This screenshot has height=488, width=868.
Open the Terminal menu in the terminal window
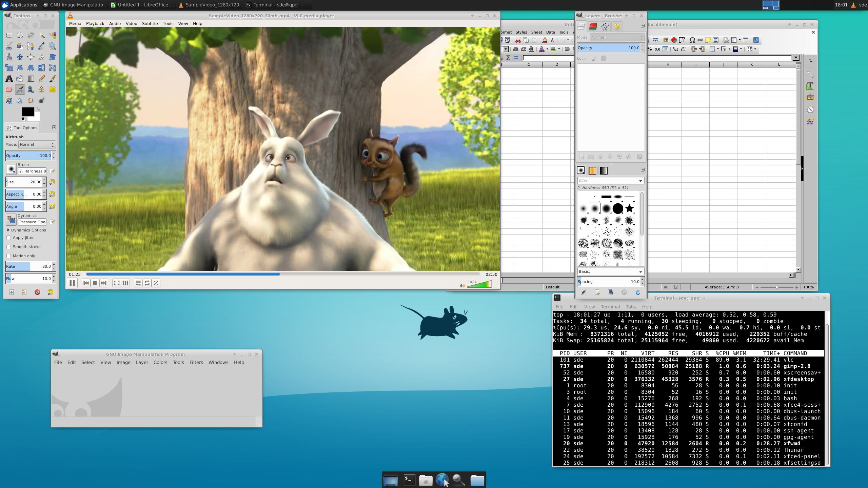pos(610,307)
